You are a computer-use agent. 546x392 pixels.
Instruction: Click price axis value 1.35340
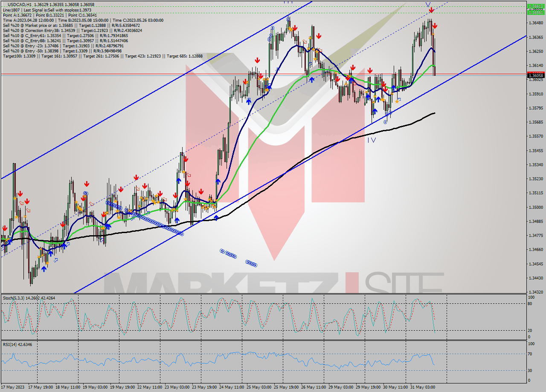536,164
